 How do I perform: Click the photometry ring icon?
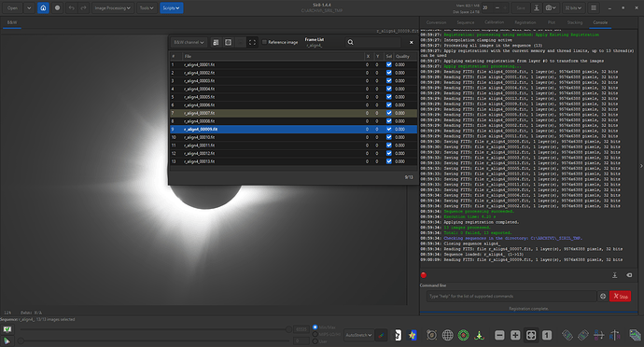431,335
